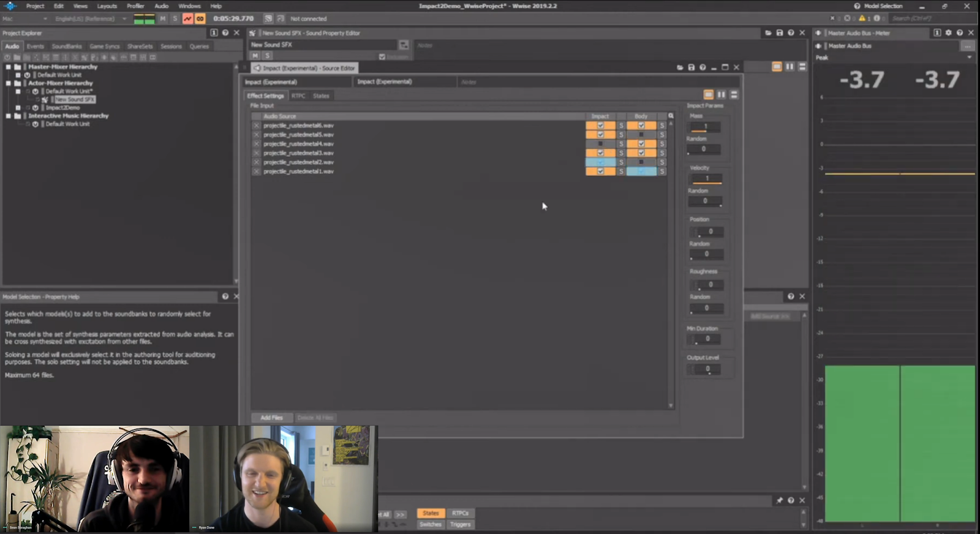980x534 pixels.
Task: Open the Layouts menu
Action: tap(107, 6)
